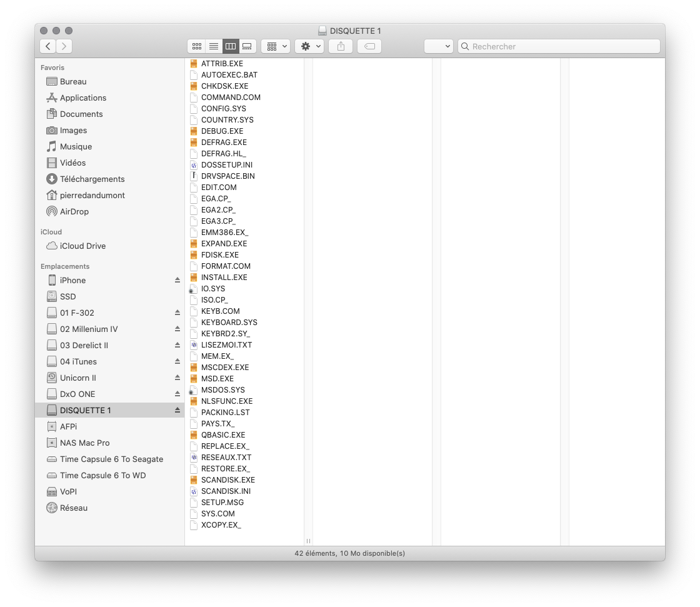The image size is (700, 607).
Task: Click the INSTALL.EXE file icon
Action: coord(194,278)
